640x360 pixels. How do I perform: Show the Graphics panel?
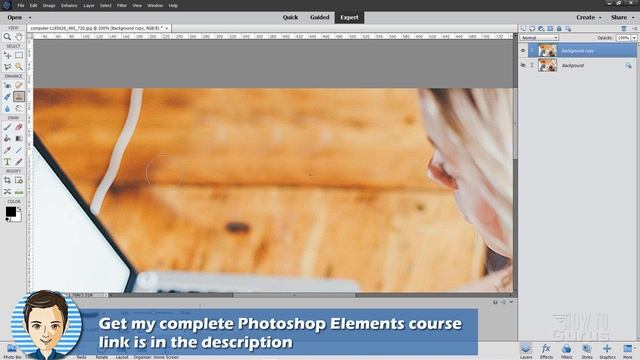(x=607, y=351)
